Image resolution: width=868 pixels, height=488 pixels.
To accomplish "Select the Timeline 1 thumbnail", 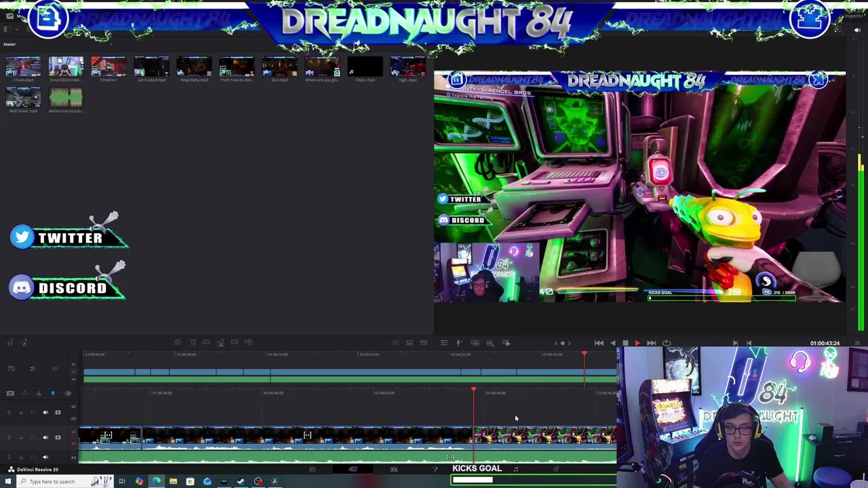I will click(x=108, y=66).
